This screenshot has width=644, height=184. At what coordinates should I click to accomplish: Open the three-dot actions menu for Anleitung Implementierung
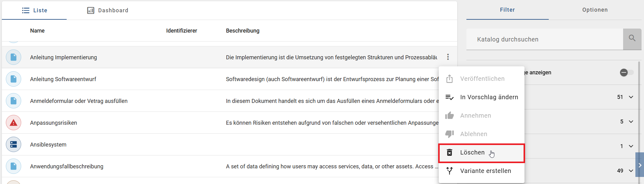click(x=448, y=57)
